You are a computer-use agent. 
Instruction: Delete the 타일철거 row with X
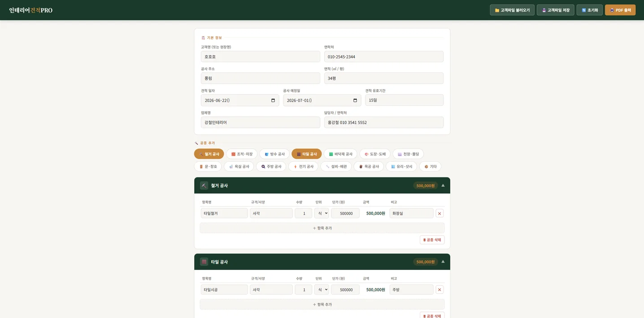point(439,213)
